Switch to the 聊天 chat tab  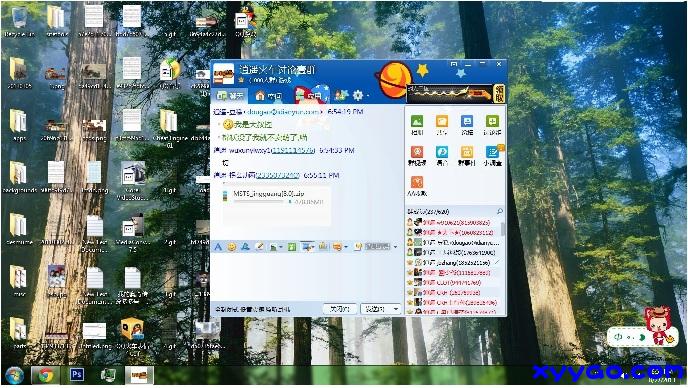coord(230,95)
